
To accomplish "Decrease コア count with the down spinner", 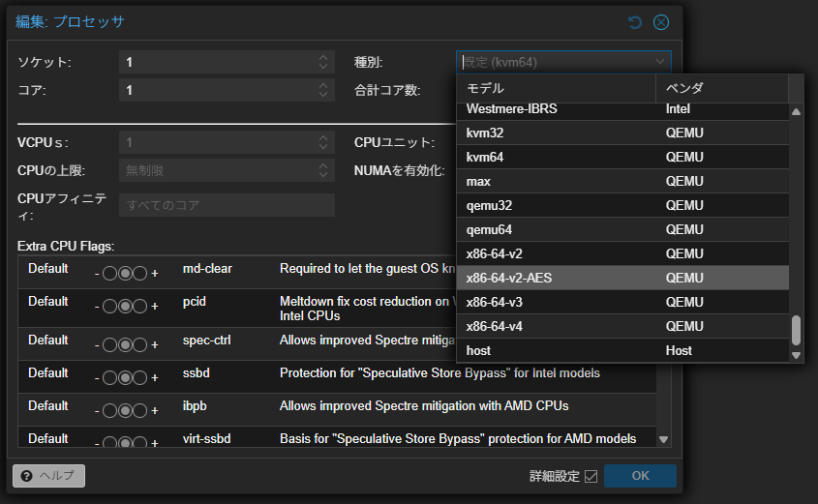I will pyautogui.click(x=323, y=96).
